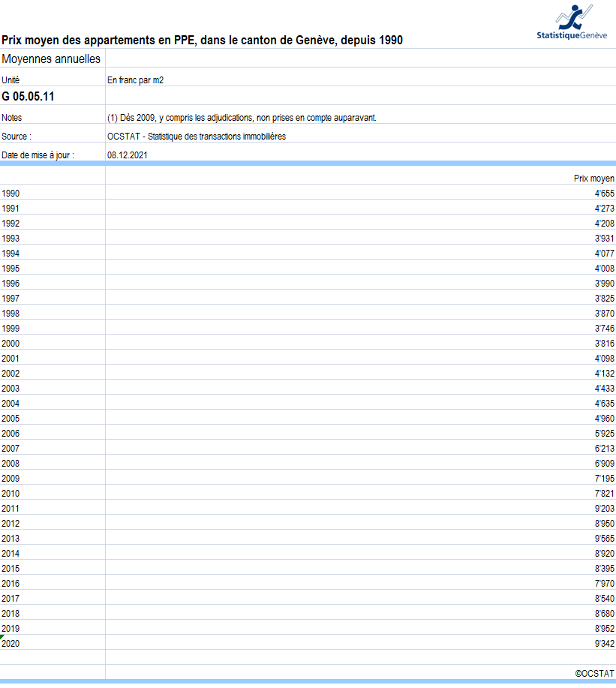Select the value 7'970

coord(605,584)
